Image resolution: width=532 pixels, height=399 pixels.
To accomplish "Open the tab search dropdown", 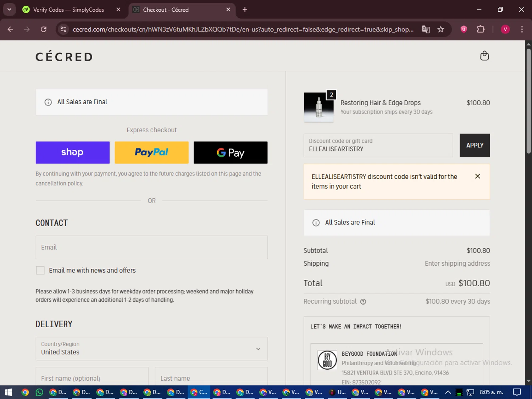I will click(x=9, y=10).
